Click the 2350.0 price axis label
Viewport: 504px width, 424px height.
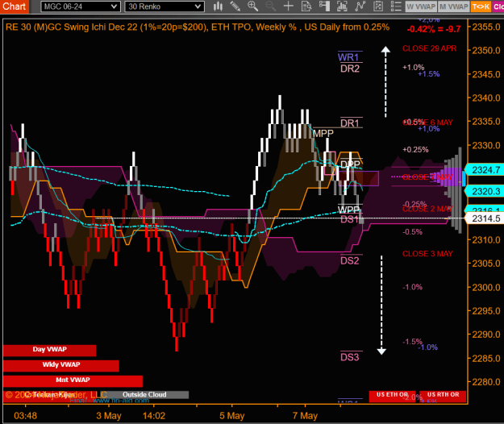(x=486, y=51)
